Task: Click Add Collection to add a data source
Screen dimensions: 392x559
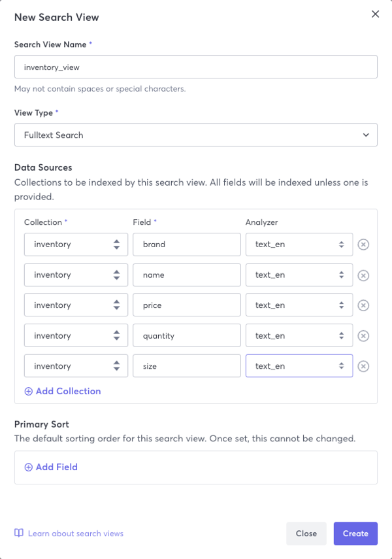Action: 63,391
